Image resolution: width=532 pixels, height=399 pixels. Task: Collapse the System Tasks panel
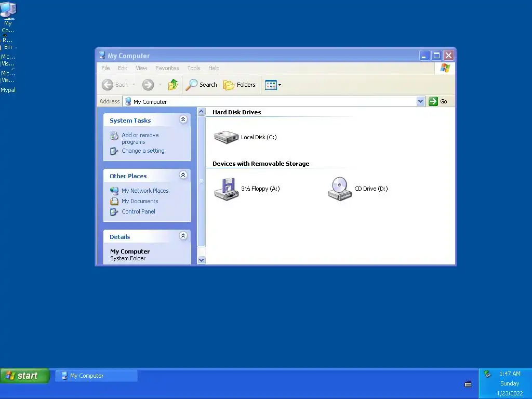[x=183, y=119]
